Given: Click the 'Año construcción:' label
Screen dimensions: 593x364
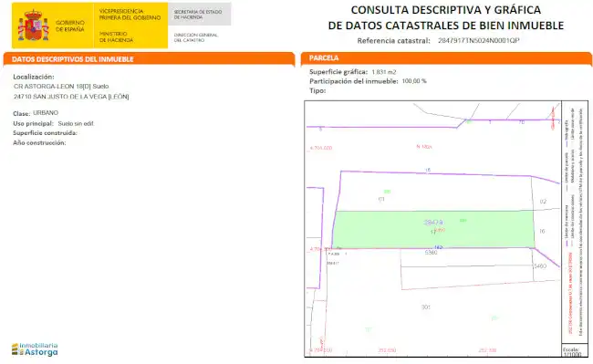Looking at the screenshot, I should [x=39, y=143].
